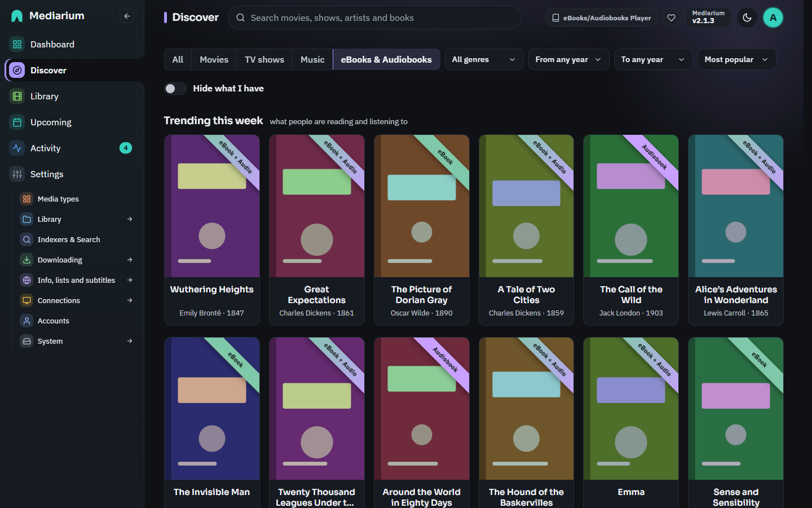The width and height of the screenshot is (812, 508).
Task: Switch to the Music tab
Action: 312,59
